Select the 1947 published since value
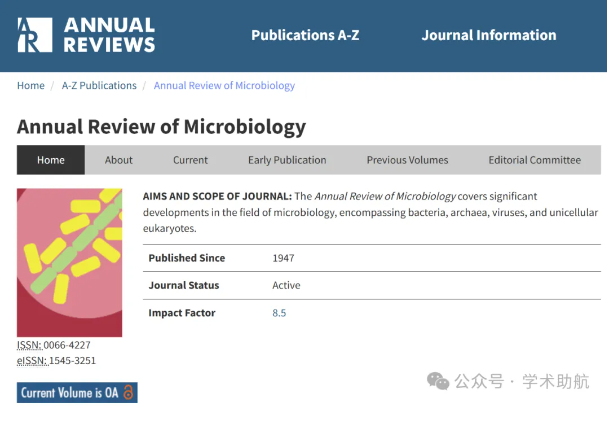This screenshot has width=607, height=440. click(x=283, y=258)
